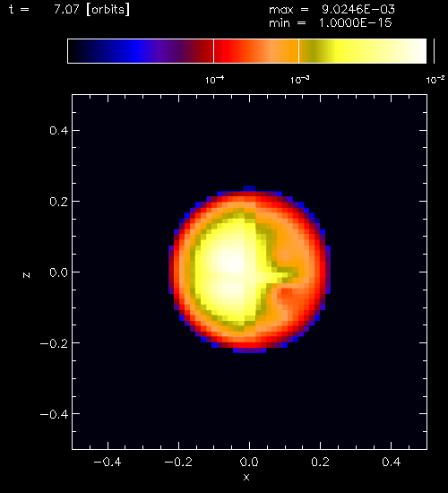Image resolution: width=448 pixels, height=493 pixels.
Task: Click the blue pixels at the star's top edge
Action: pos(249,188)
